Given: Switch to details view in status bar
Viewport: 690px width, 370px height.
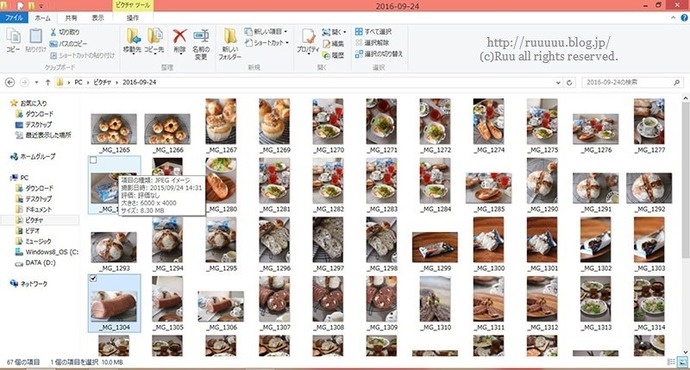Looking at the screenshot, I should tap(671, 362).
